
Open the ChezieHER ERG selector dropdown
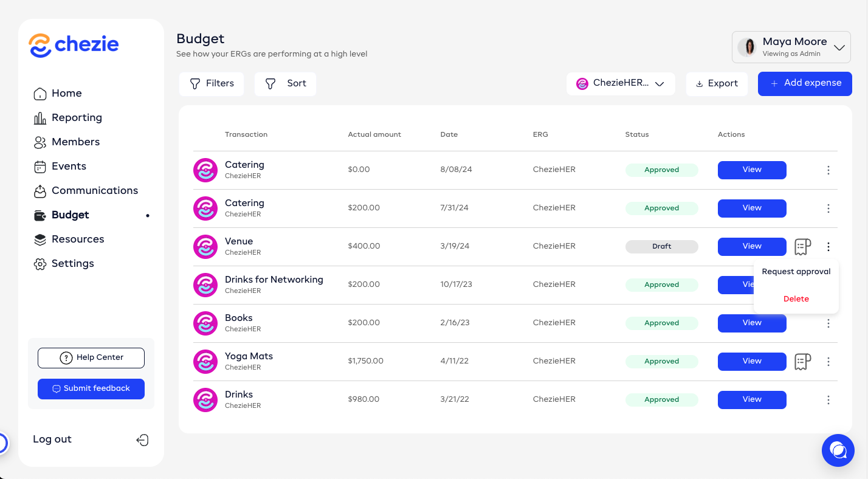click(x=620, y=84)
